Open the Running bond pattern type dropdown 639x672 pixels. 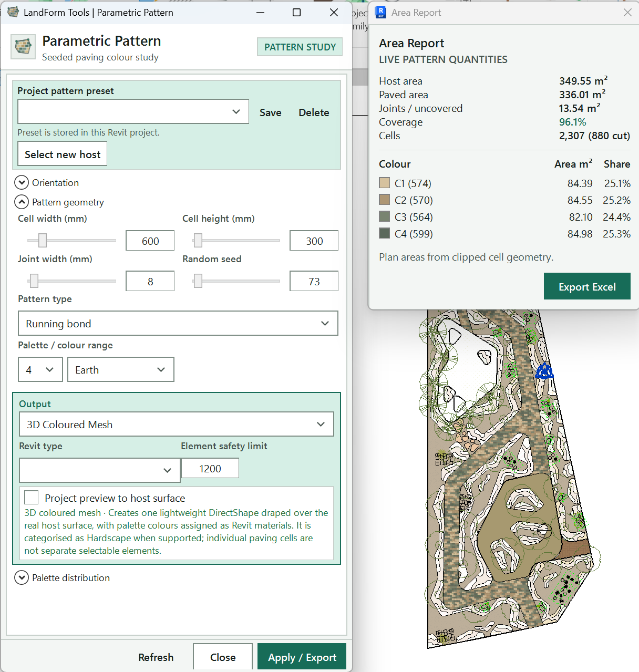pyautogui.click(x=178, y=323)
